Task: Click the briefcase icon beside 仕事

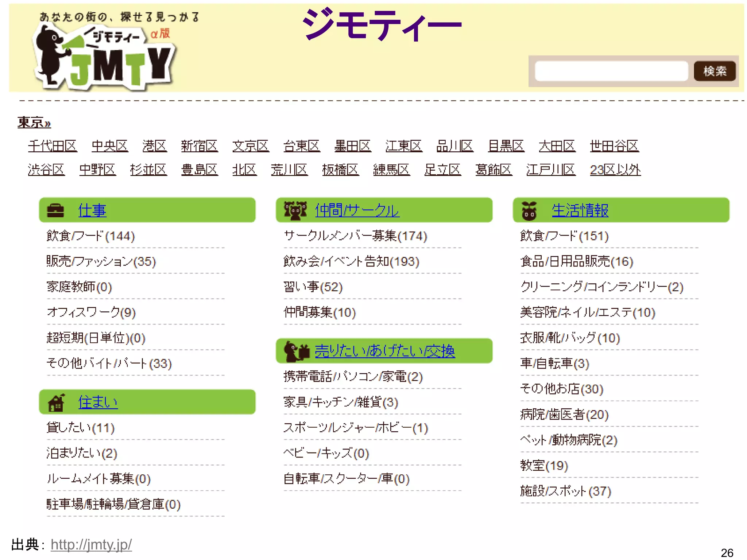Action: coord(55,210)
